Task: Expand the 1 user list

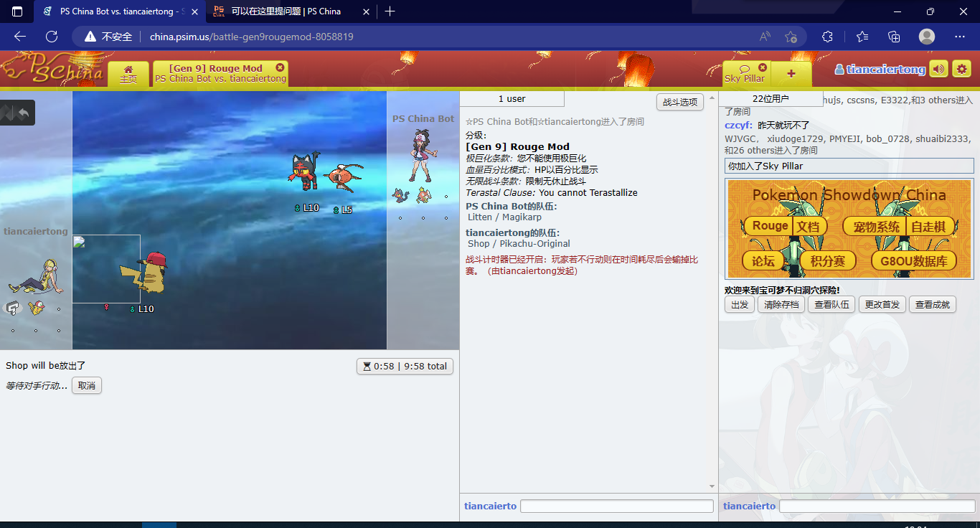Action: [512, 99]
